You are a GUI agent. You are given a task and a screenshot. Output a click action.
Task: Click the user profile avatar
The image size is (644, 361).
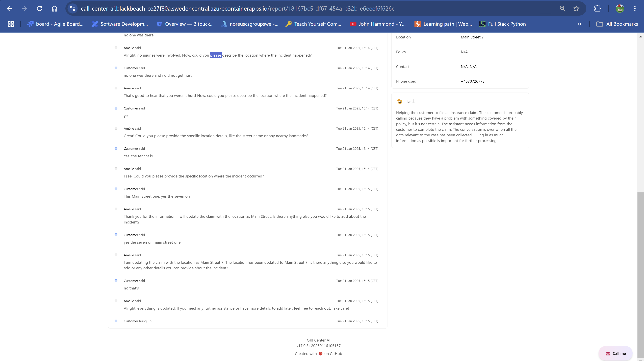[x=620, y=9]
